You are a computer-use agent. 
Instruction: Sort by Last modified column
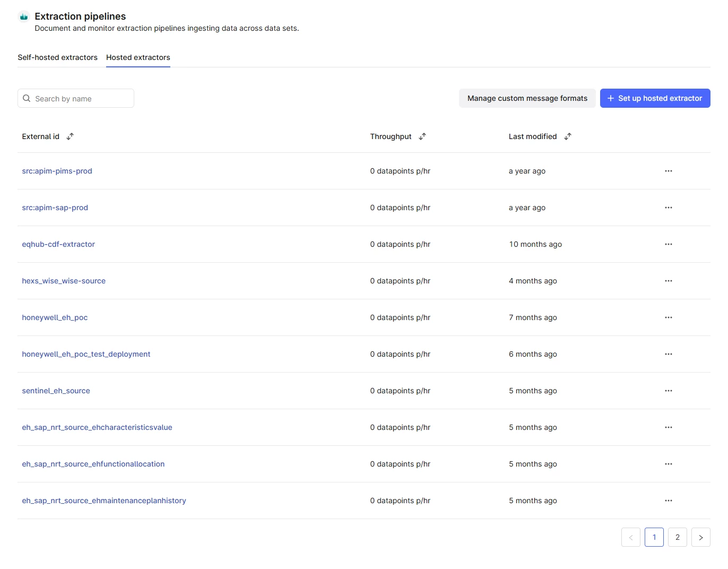pos(568,136)
